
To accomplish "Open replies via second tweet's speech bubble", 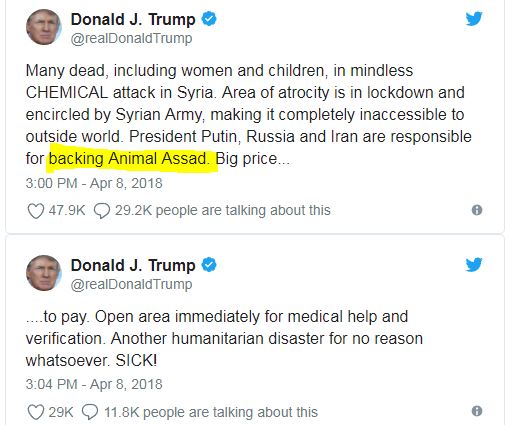I will point(90,412).
